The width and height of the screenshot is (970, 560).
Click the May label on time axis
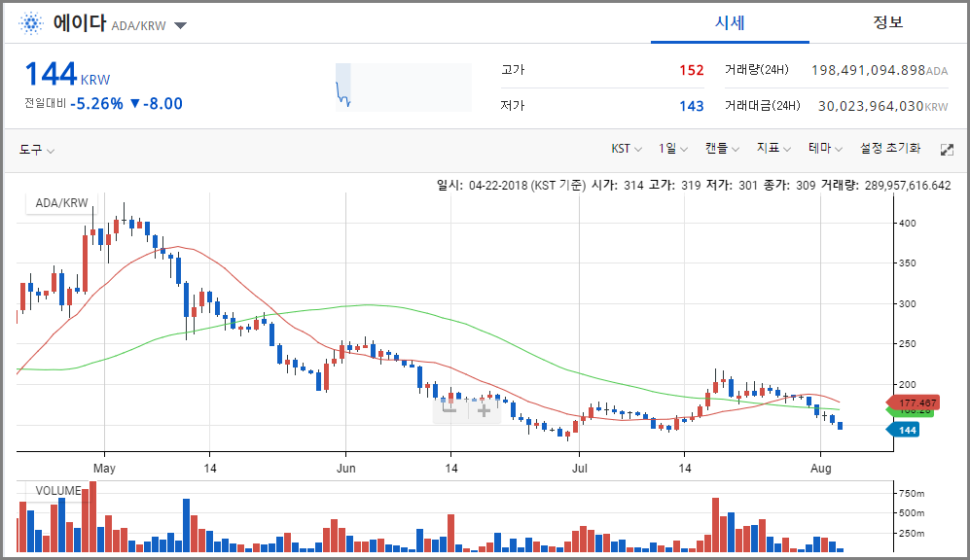tap(104, 466)
